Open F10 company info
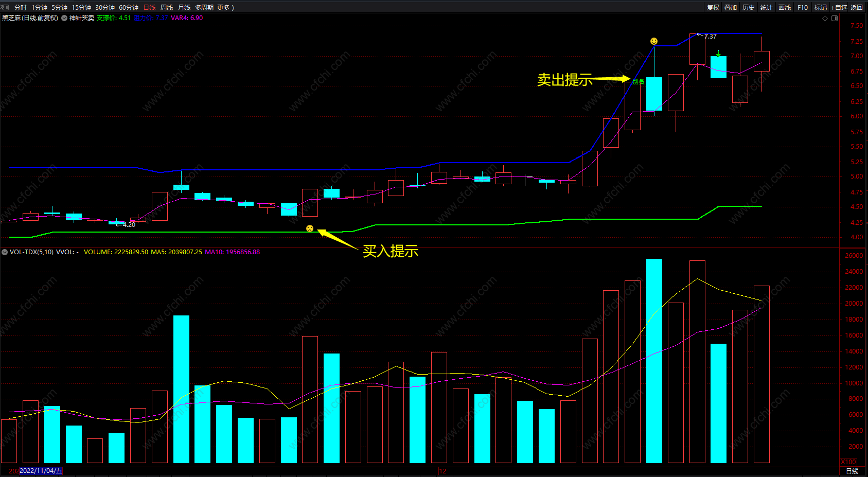 click(803, 8)
